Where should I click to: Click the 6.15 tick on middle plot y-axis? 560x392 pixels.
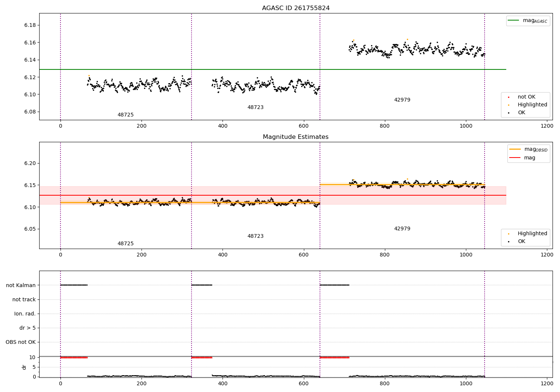tap(30, 186)
